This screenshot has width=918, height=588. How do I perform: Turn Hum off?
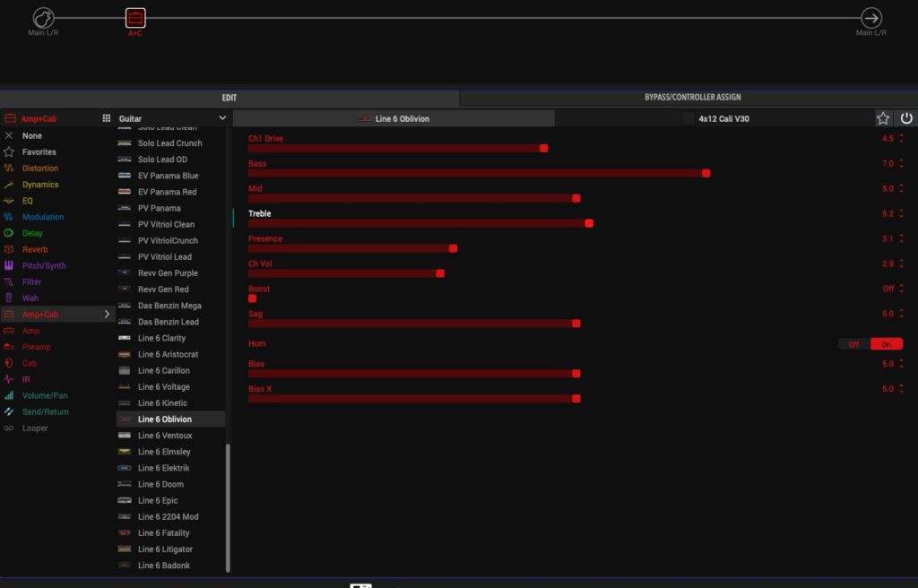click(x=853, y=344)
